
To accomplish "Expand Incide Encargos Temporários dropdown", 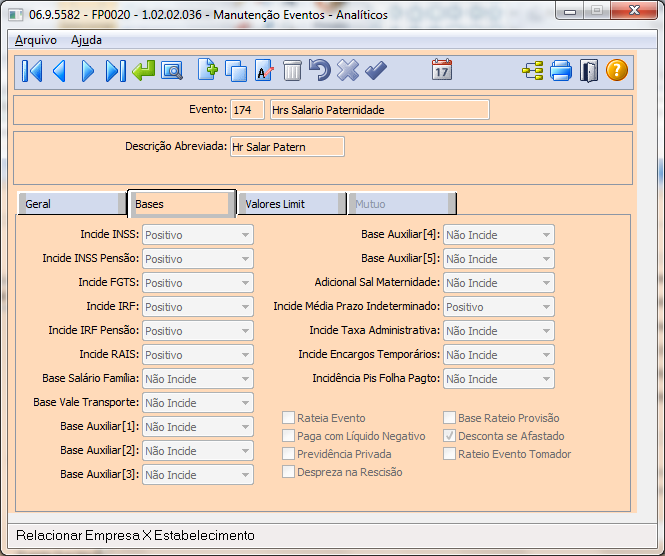I will tap(499, 355).
